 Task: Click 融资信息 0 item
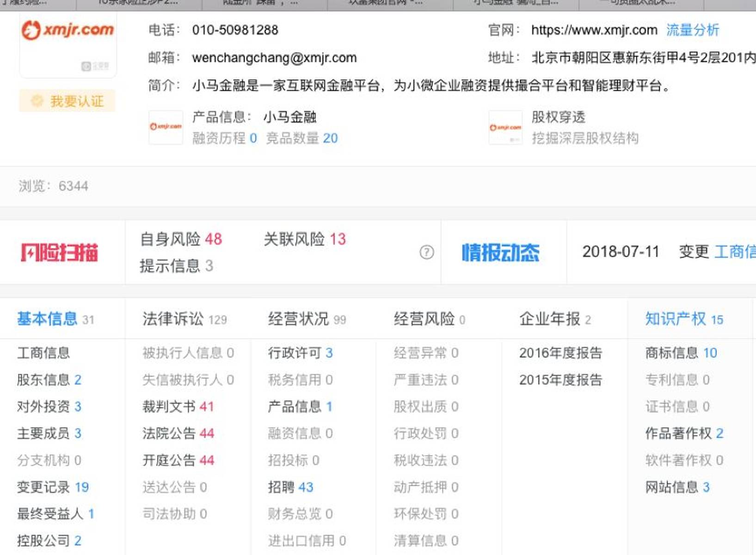point(301,433)
